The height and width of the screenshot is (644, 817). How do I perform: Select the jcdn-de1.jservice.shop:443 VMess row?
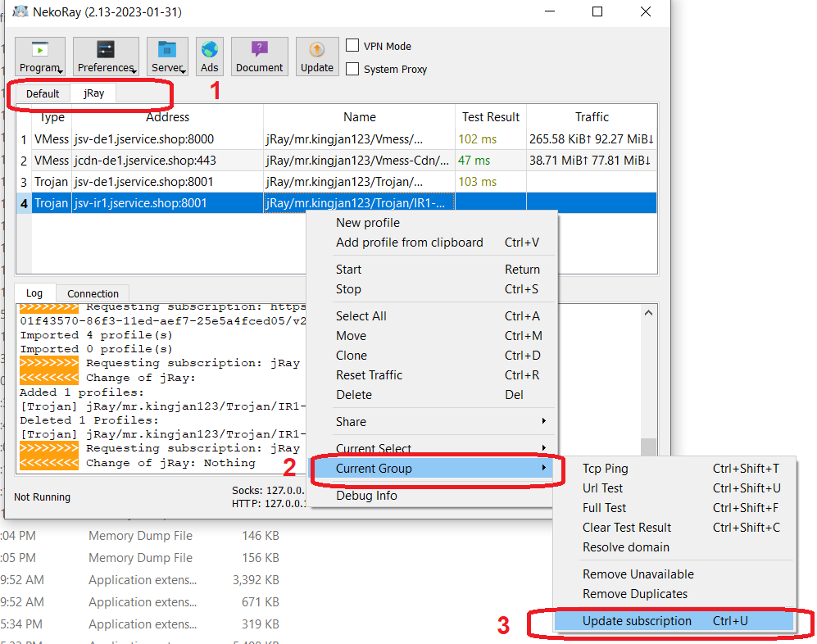click(x=144, y=161)
